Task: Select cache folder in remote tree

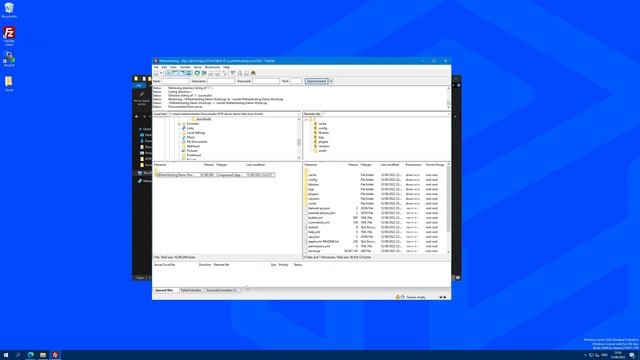Action: [x=322, y=124]
